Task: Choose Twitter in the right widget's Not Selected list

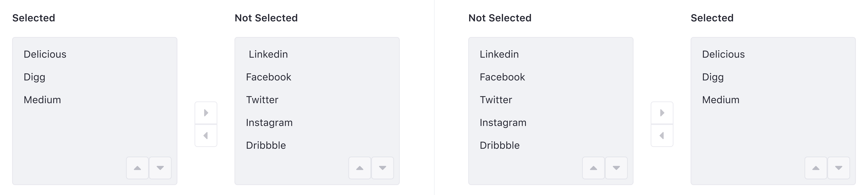Action: tap(496, 100)
